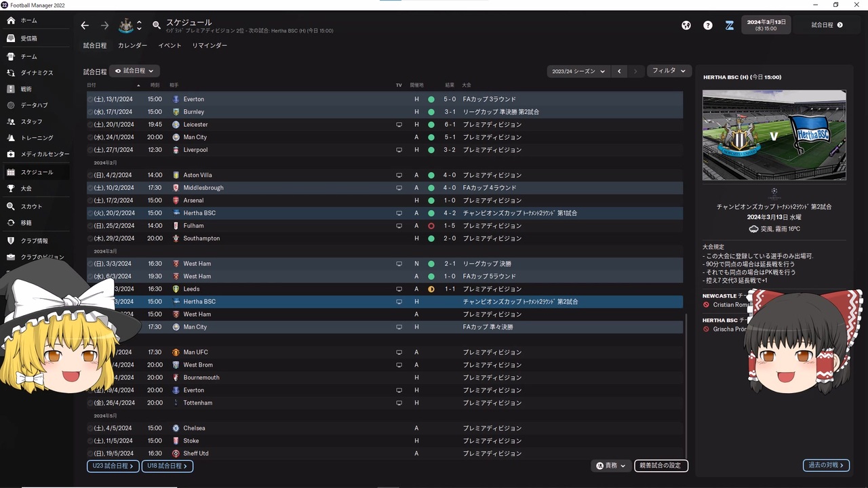Screen dimensions: 868x488
Task: Open the 2023/24 シーズン season dropdown
Action: click(x=578, y=71)
